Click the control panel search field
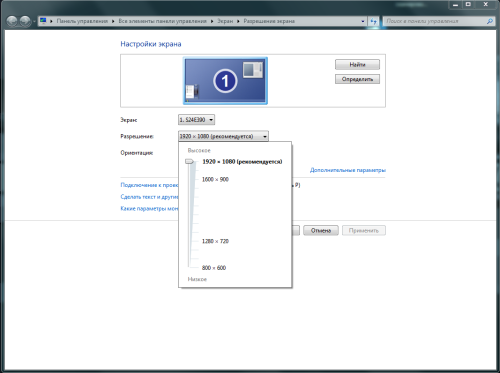 click(435, 21)
